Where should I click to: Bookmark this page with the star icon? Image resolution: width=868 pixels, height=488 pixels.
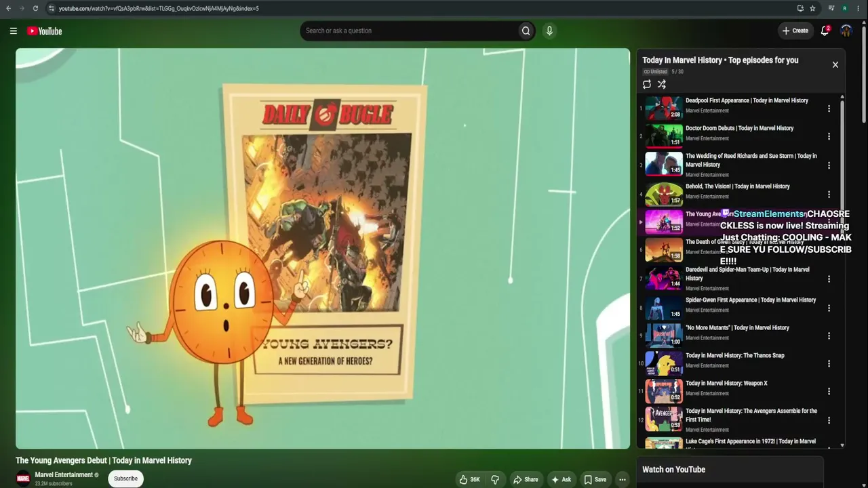tap(812, 8)
